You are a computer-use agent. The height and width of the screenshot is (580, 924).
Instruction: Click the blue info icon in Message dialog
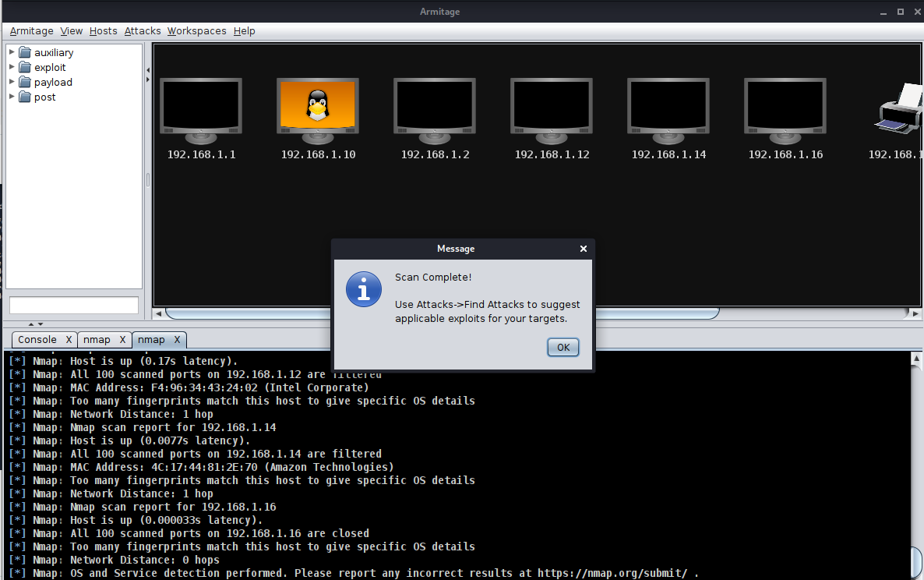(364, 289)
